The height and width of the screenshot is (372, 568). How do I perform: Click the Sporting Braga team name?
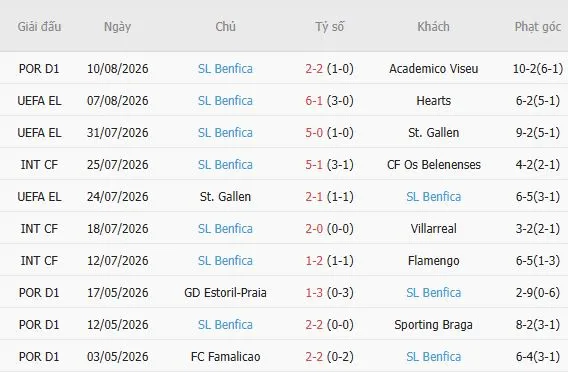433,325
